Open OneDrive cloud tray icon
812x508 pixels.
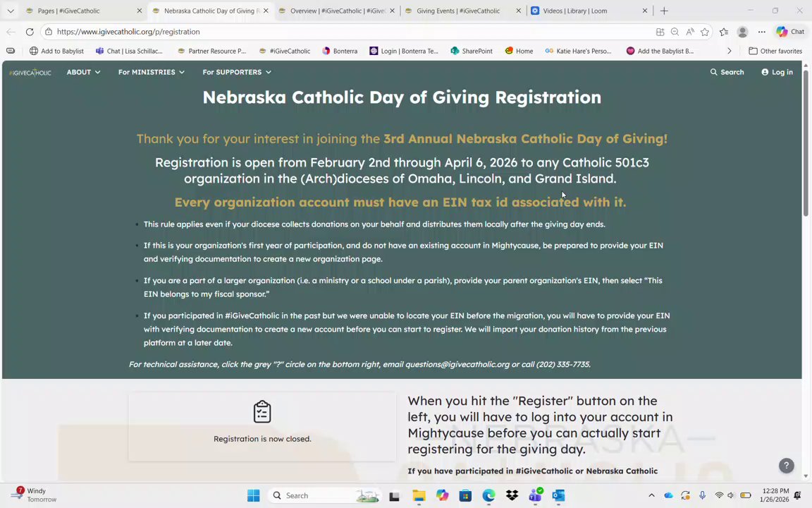point(668,495)
